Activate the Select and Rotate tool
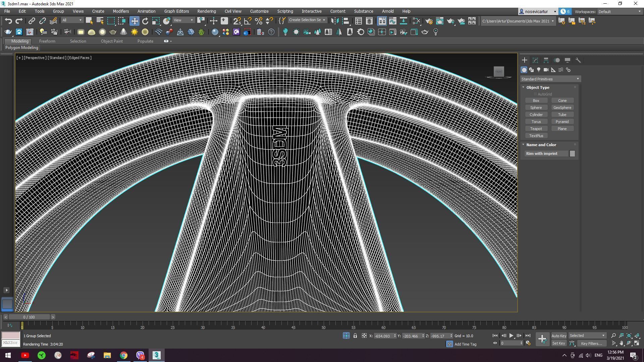The height and width of the screenshot is (362, 644). coord(145,21)
